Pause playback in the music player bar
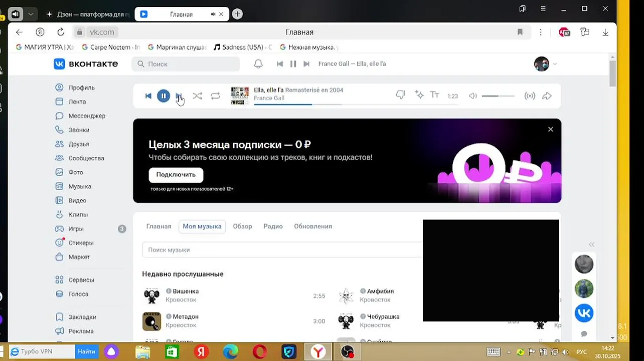The width and height of the screenshot is (644, 361). point(164,96)
